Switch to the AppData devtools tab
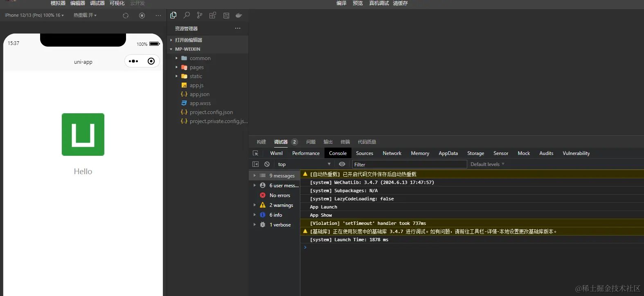644x296 pixels. point(448,153)
